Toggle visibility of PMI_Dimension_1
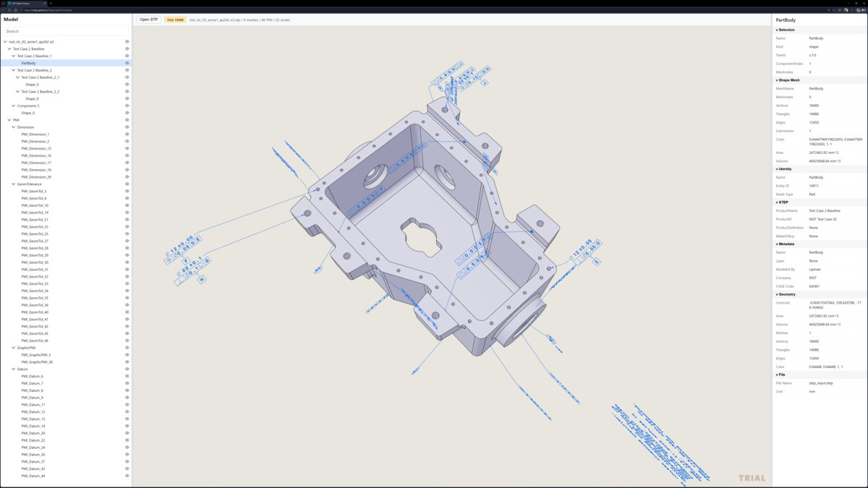 click(x=127, y=134)
